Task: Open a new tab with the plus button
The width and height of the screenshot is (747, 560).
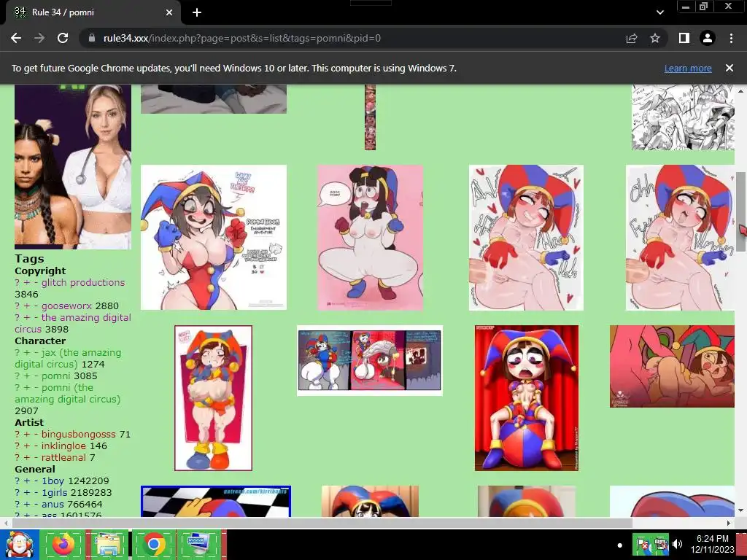Action: click(197, 12)
